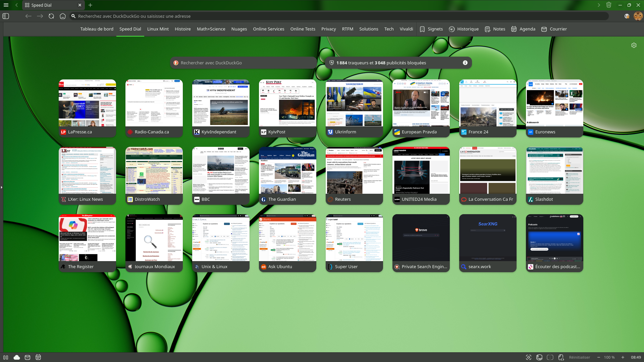Open the BBC speed dial thumbnail

tap(221, 171)
